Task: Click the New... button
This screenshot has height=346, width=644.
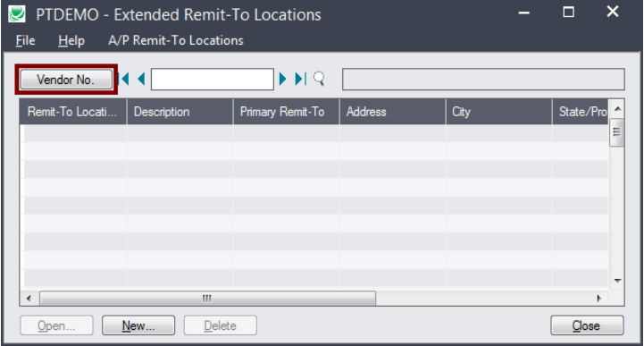Action: coord(138,325)
